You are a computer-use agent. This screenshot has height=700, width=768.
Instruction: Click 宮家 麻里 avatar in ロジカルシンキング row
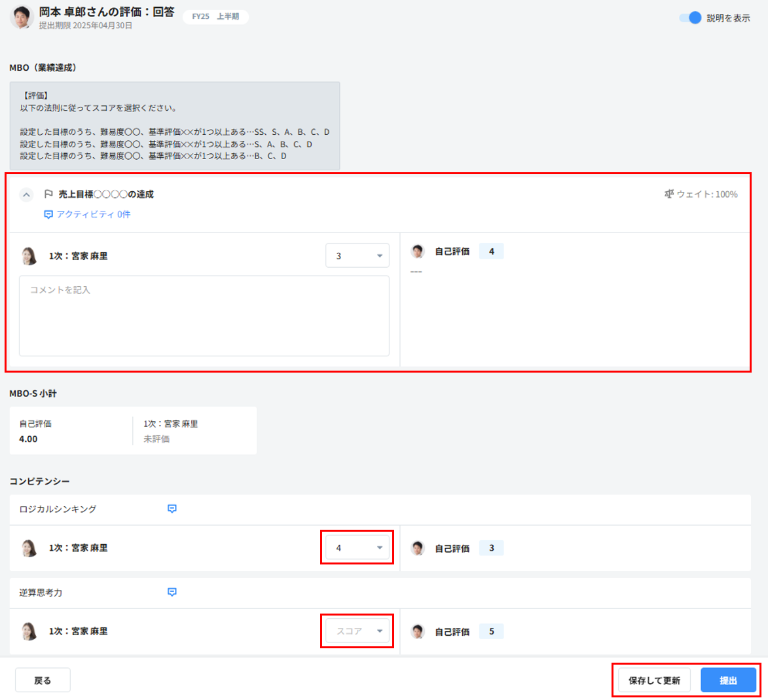29,548
